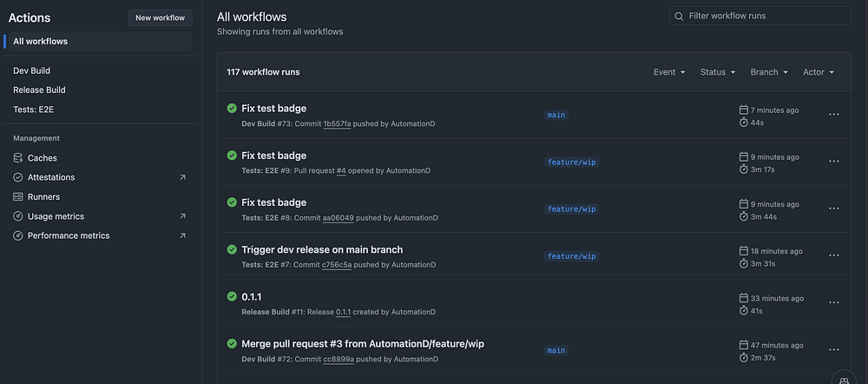
Task: Select Release Build workflow in sidebar
Action: (x=39, y=89)
